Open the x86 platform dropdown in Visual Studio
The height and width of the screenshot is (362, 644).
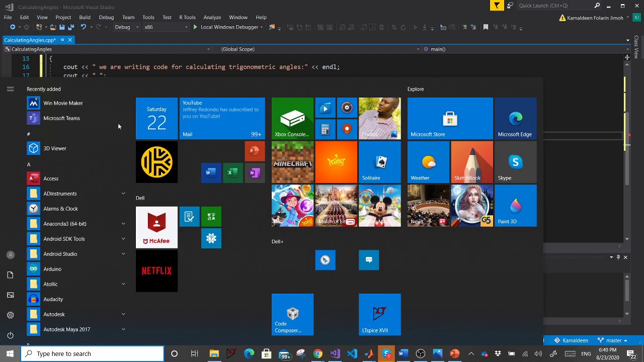click(x=166, y=27)
